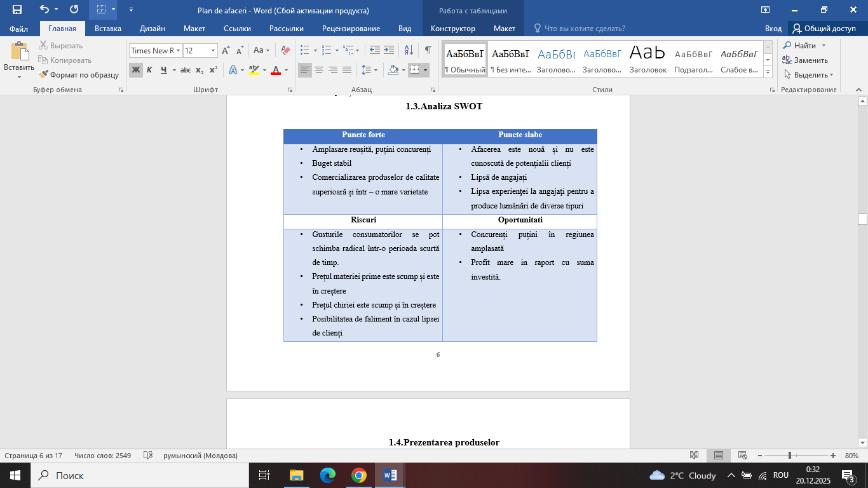The height and width of the screenshot is (488, 868).
Task: Open the line spacing dropdown
Action: point(369,70)
